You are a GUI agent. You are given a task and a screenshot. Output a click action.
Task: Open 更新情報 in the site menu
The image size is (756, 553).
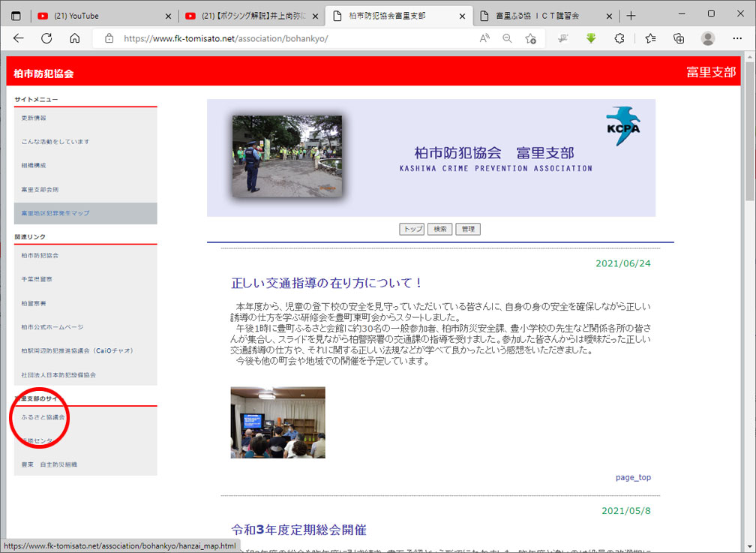pyautogui.click(x=34, y=118)
